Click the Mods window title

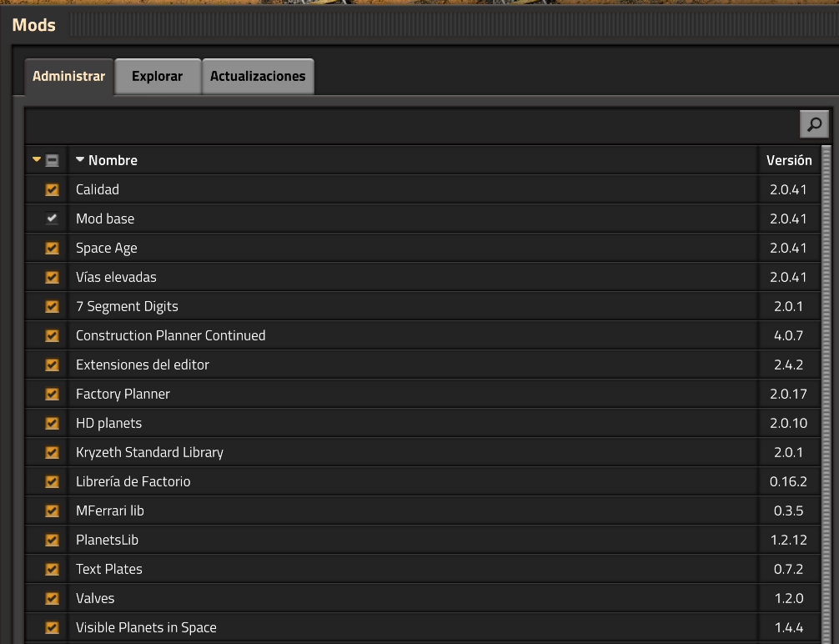tap(33, 25)
